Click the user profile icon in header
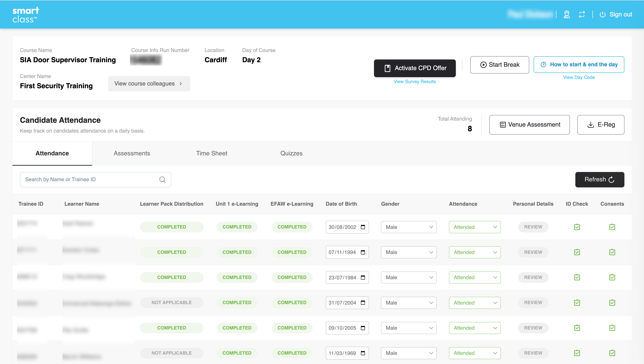Screen dimensions: 644x364 [x=567, y=14]
